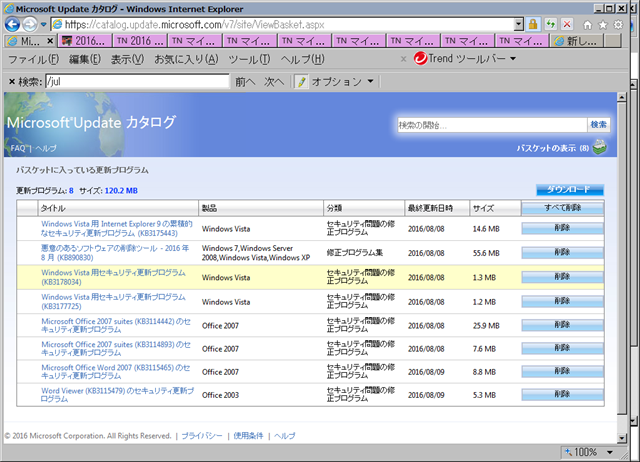This screenshot has width=640, height=462.
Task: Open the 使用条件 footer link
Action: [248, 436]
